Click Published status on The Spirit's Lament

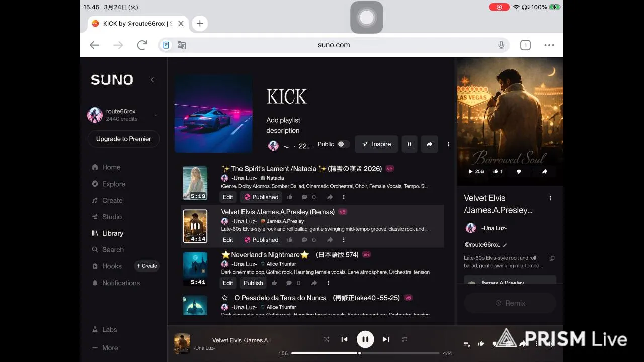click(x=261, y=197)
